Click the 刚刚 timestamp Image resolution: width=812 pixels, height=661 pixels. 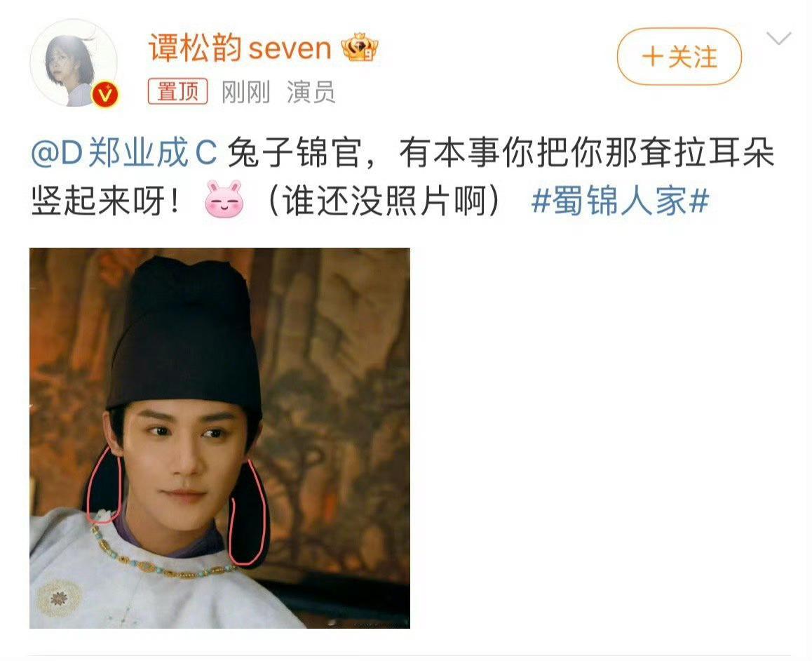tap(246, 92)
